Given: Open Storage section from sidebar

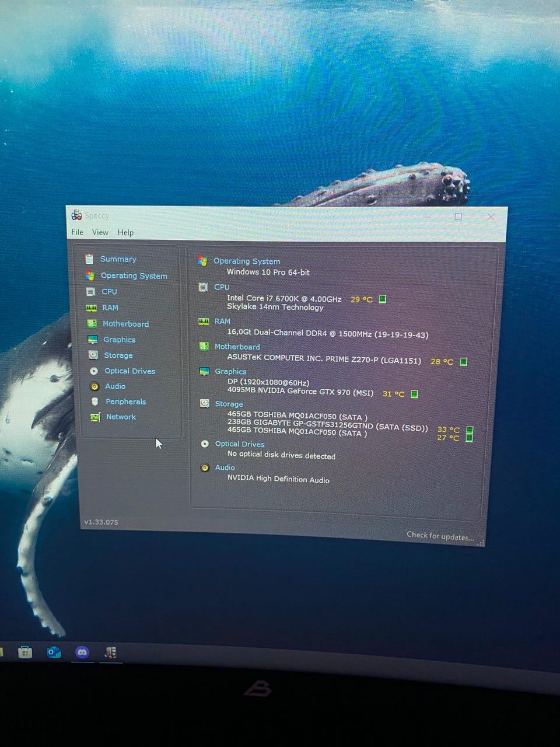Looking at the screenshot, I should [118, 355].
